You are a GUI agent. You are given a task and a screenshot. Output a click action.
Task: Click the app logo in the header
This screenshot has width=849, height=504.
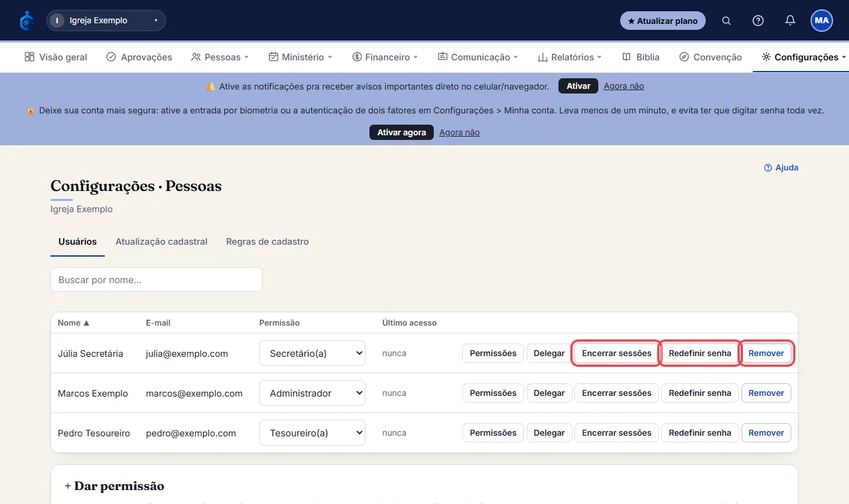click(27, 21)
